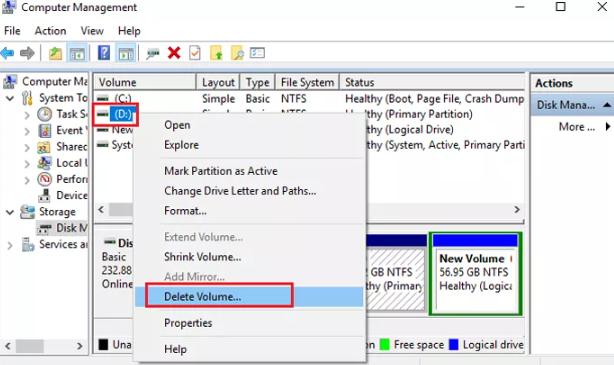
Task: Select the (D:) volume row
Action: (123, 114)
